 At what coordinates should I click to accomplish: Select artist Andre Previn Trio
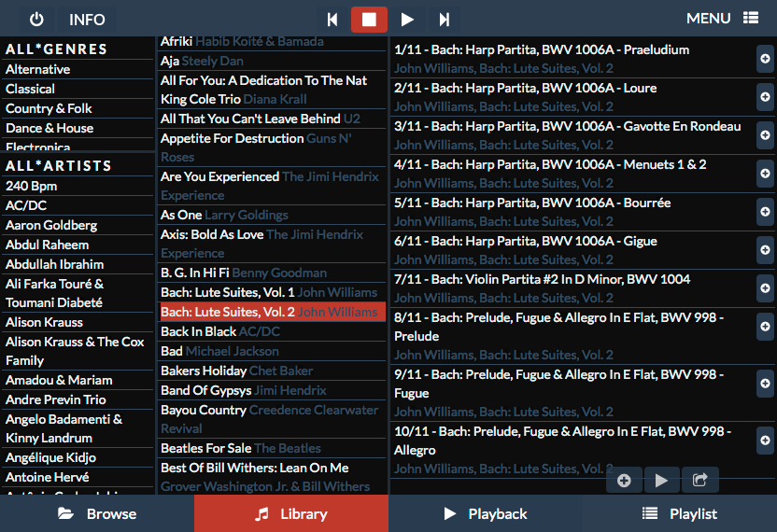click(x=78, y=399)
